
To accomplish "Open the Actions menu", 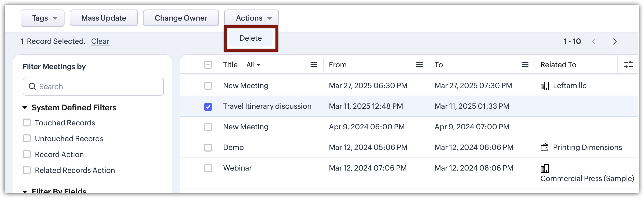I will (251, 18).
